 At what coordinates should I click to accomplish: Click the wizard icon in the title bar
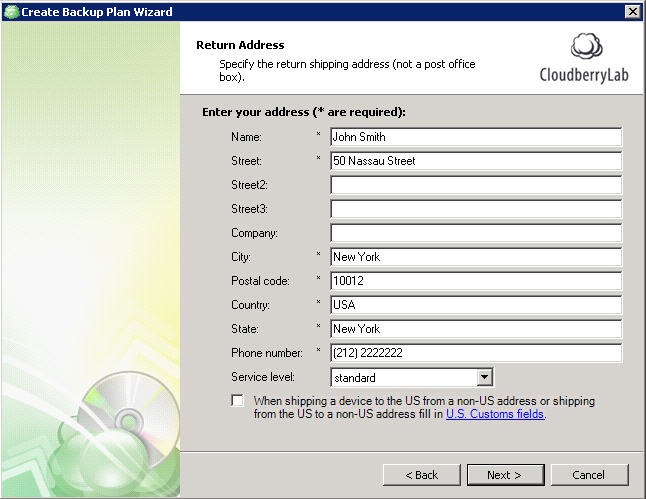11,12
